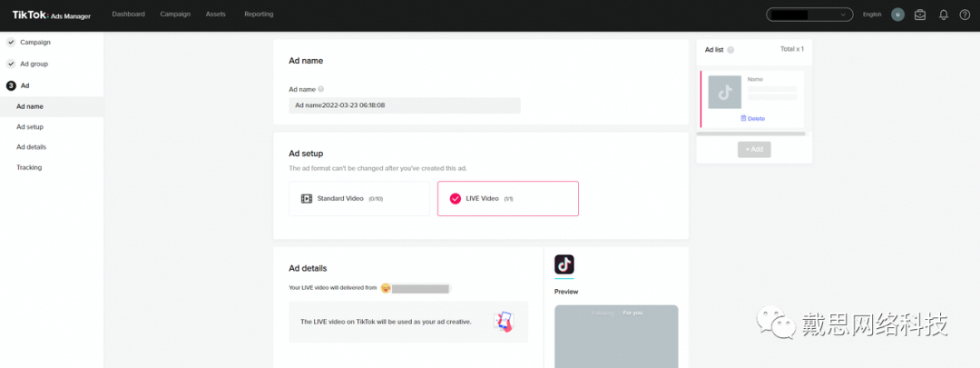Click the TikTok Ads Manager logo
980x368 pixels.
coord(51,15)
